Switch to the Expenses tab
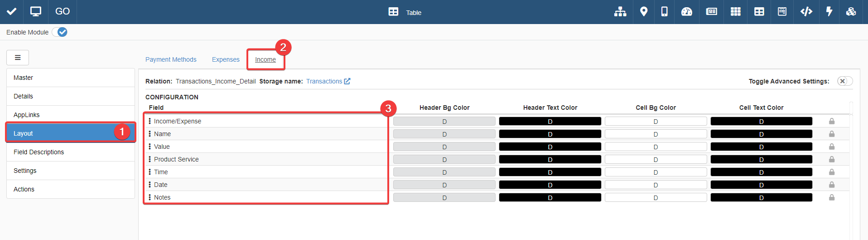Screen dimensions: 868x240 click(x=226, y=59)
